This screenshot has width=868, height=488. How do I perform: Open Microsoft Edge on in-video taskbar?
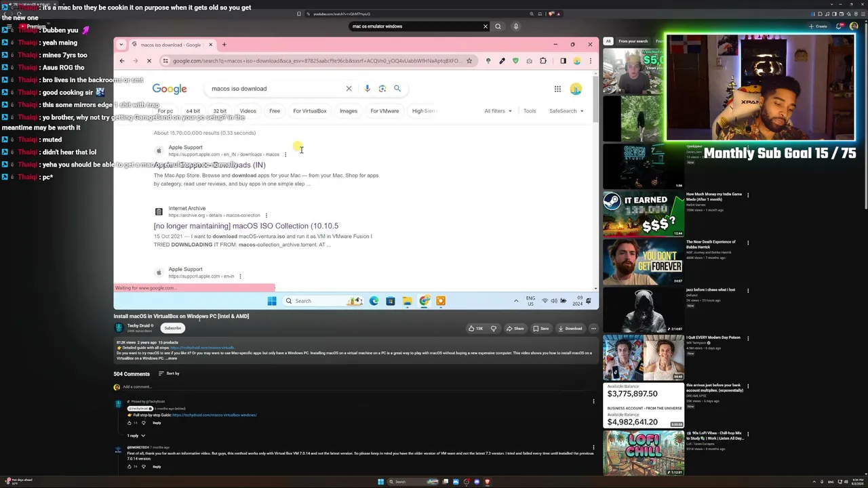374,301
